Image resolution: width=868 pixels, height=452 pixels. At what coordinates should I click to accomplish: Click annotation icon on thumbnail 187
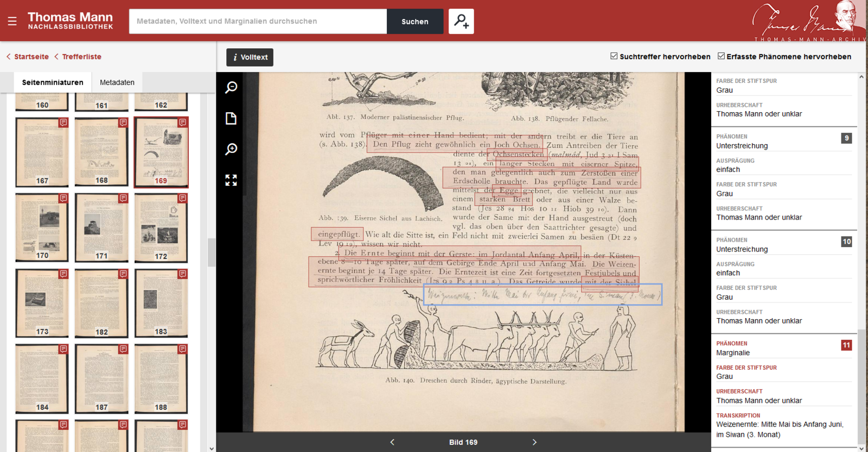click(123, 349)
